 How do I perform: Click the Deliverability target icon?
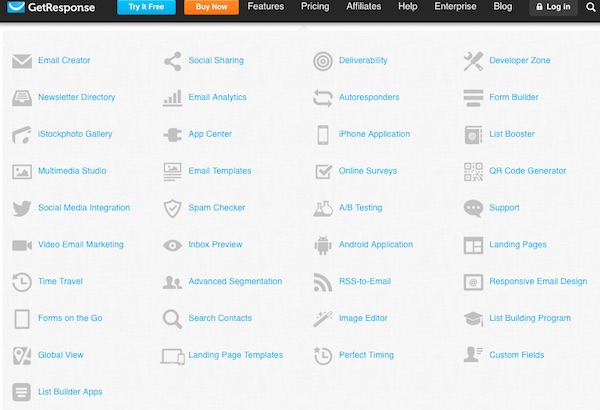coord(323,61)
